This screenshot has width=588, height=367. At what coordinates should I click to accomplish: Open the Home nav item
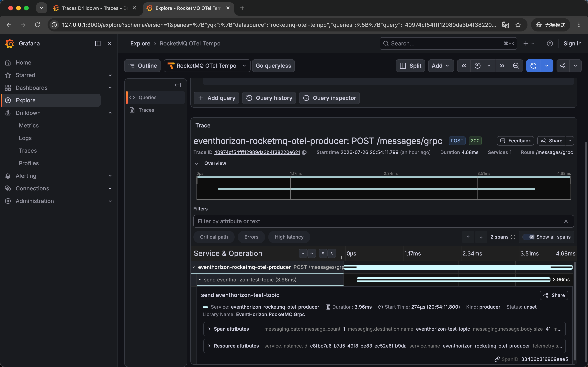pyautogui.click(x=23, y=62)
